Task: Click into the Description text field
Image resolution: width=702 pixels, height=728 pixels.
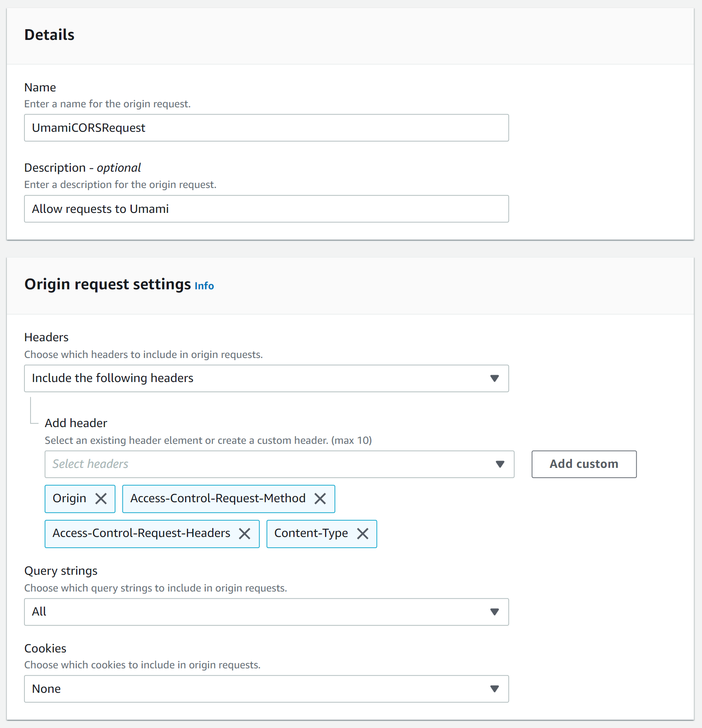Action: [266, 209]
